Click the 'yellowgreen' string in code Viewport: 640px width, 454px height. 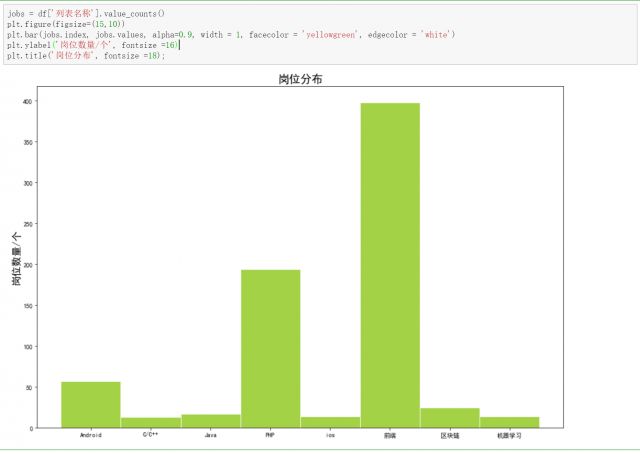331,35
